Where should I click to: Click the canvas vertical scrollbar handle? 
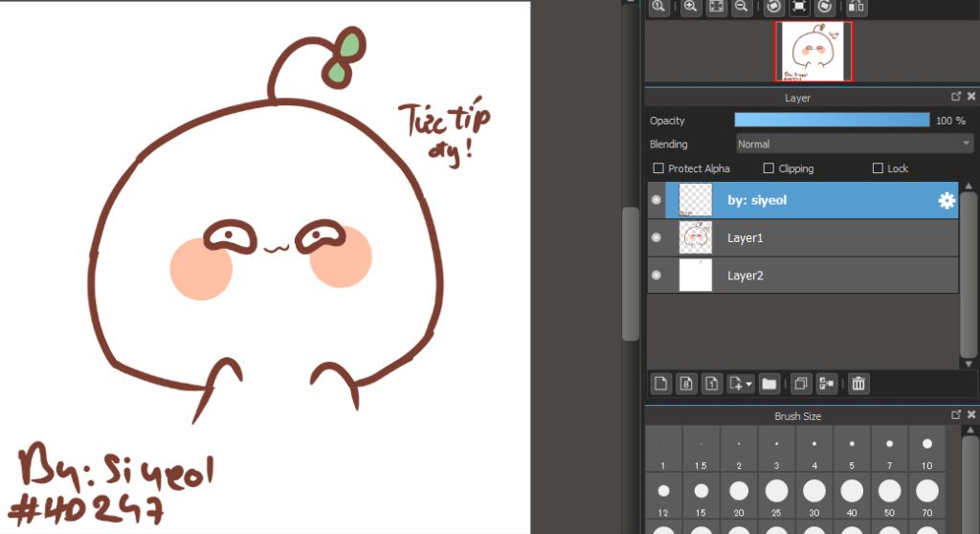(631, 274)
